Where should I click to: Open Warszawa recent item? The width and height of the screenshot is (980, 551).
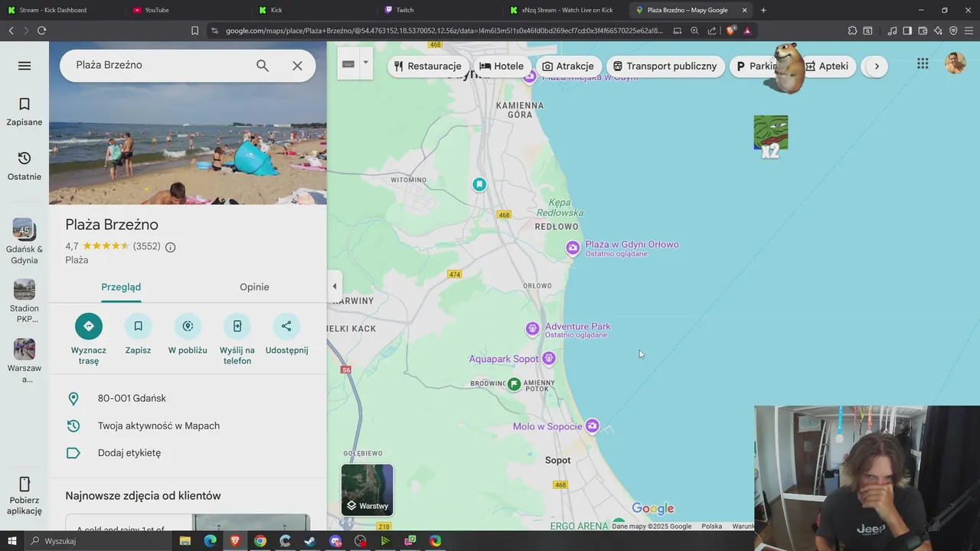(24, 361)
